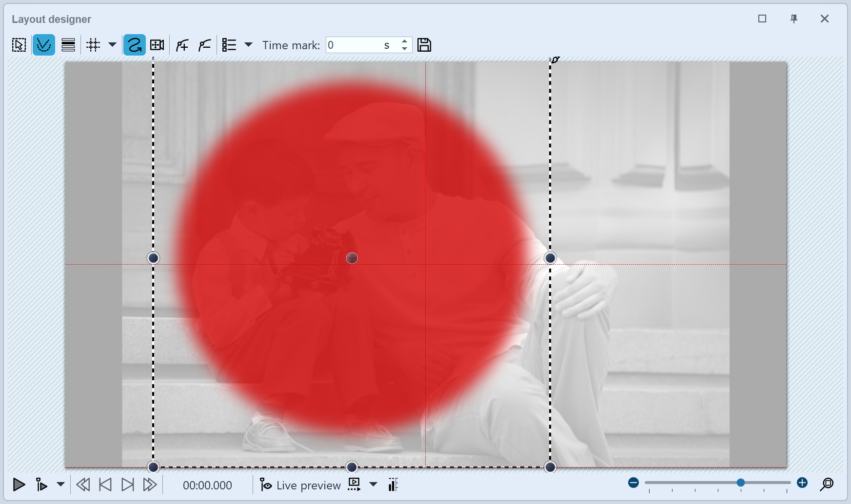Jump to the next frame

click(128, 485)
